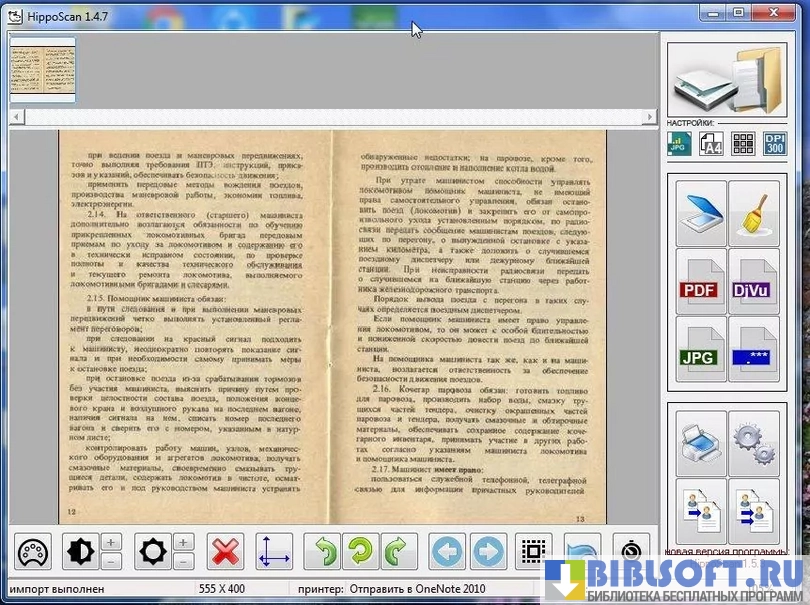Decrease brightness with the minus button
This screenshot has height=605, width=810.
pyautogui.click(x=183, y=562)
